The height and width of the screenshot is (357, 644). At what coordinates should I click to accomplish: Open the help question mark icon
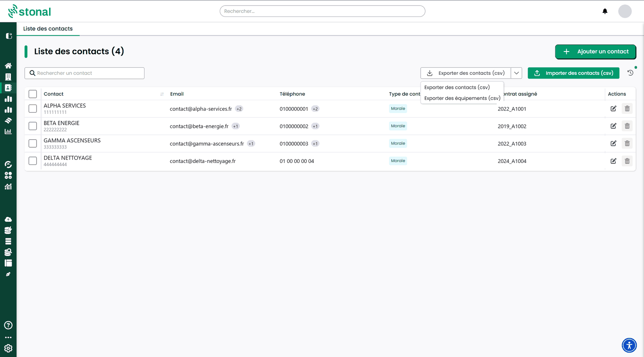point(8,325)
